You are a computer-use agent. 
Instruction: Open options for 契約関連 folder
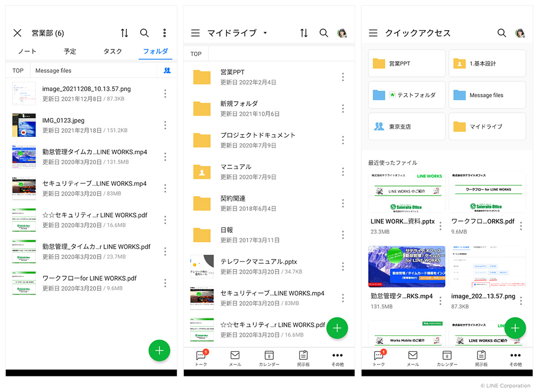(343, 204)
